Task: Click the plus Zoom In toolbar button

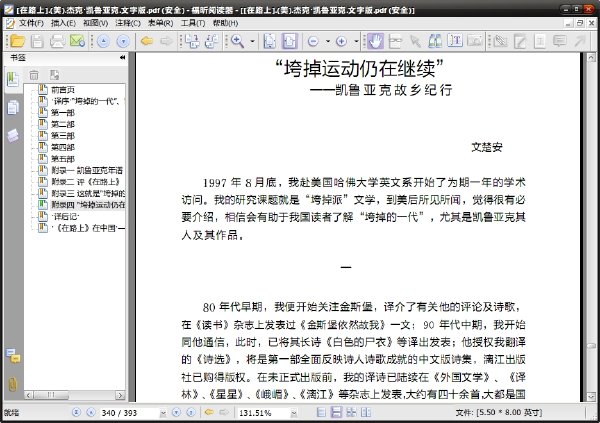Action: coord(341,41)
